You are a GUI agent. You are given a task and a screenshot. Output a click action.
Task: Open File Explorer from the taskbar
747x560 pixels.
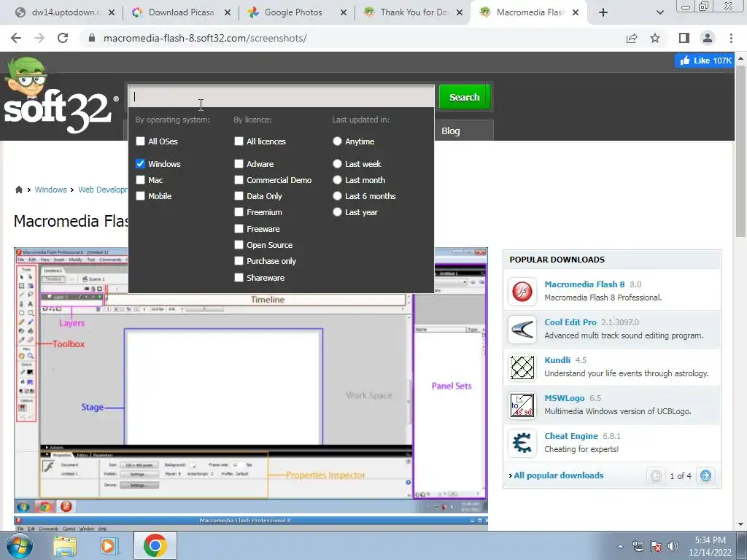(x=65, y=546)
